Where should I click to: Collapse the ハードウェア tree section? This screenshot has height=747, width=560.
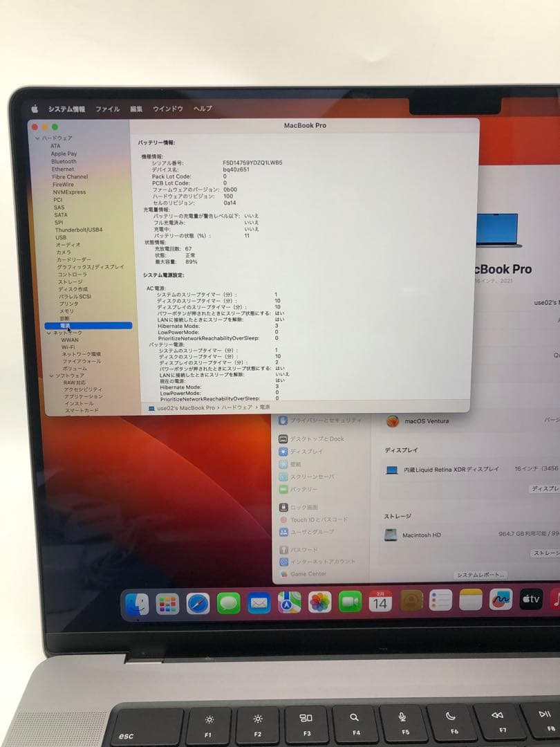37,138
